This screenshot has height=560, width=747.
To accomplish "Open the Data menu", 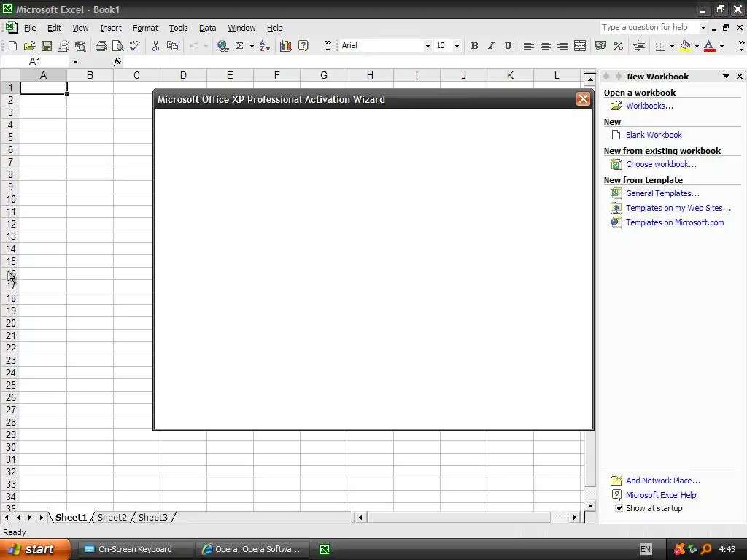I will tap(207, 28).
